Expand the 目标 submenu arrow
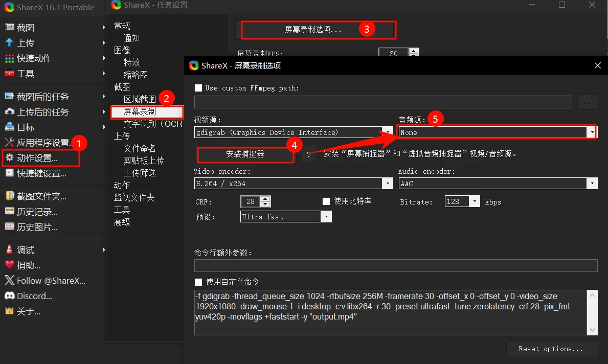Viewport: 608px width, 364px height. pos(103,127)
